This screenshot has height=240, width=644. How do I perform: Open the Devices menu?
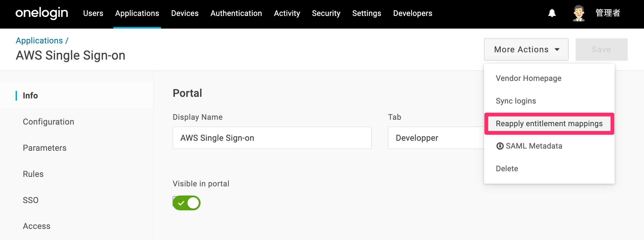coord(185,13)
